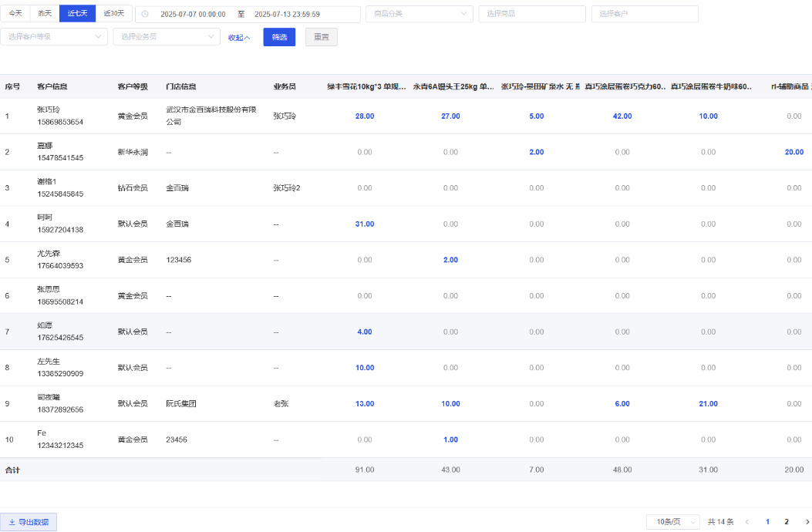Screen dimensions: 812x532
Task: Click the chevron in 选择客户等级 selector
Action: point(99,37)
